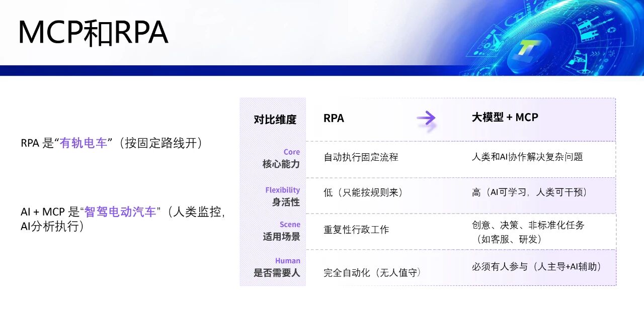Click the 自动执行固定流程 cell
644x314 pixels.
pyautogui.click(x=361, y=157)
